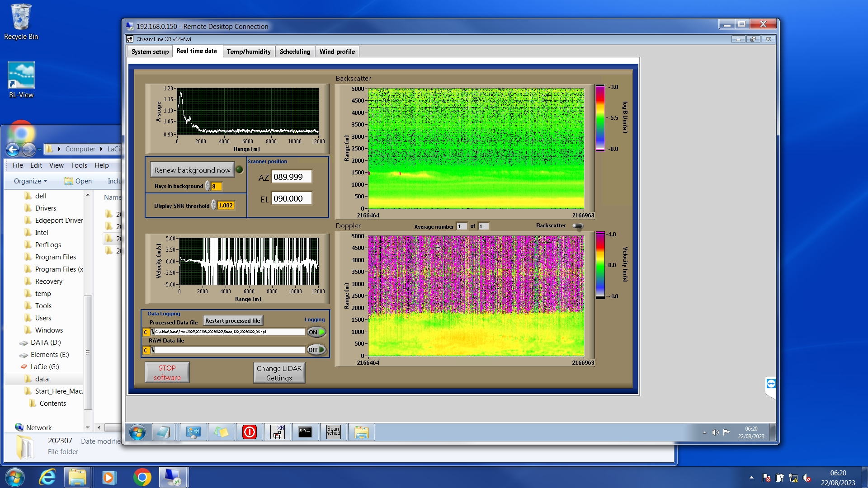Screen dimensions: 868x488
Task: Switch to the Temp/humidity tab
Action: (x=249, y=52)
